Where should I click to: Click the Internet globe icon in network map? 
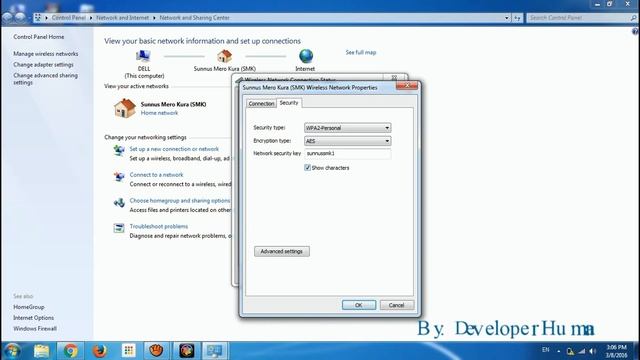pos(306,56)
